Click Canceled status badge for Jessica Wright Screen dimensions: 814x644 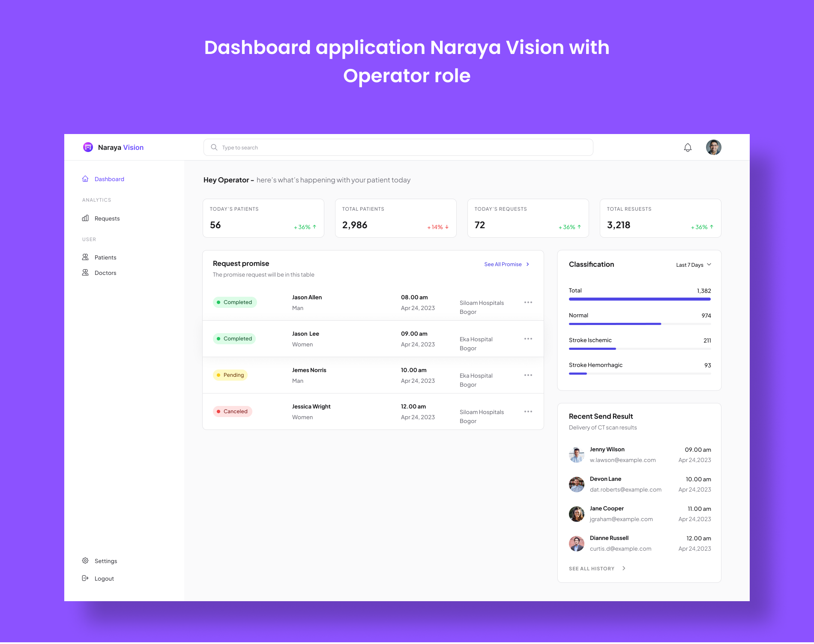(233, 411)
